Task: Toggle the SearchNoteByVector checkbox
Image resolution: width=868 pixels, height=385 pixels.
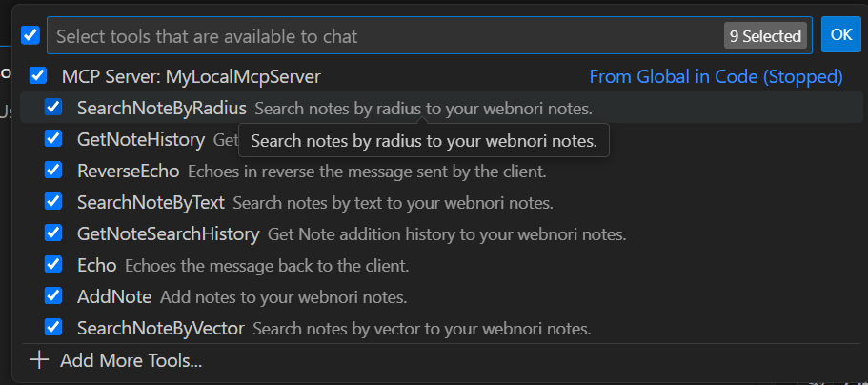Action: pos(54,328)
